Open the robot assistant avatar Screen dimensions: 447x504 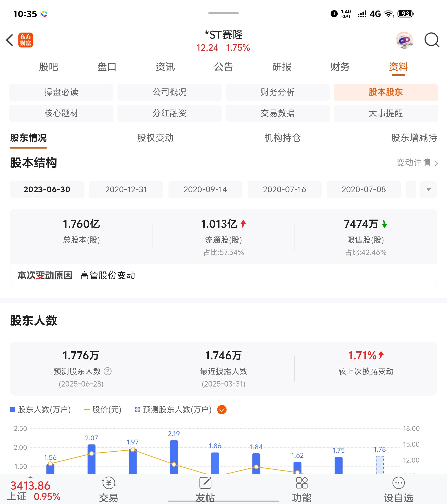coord(404,40)
